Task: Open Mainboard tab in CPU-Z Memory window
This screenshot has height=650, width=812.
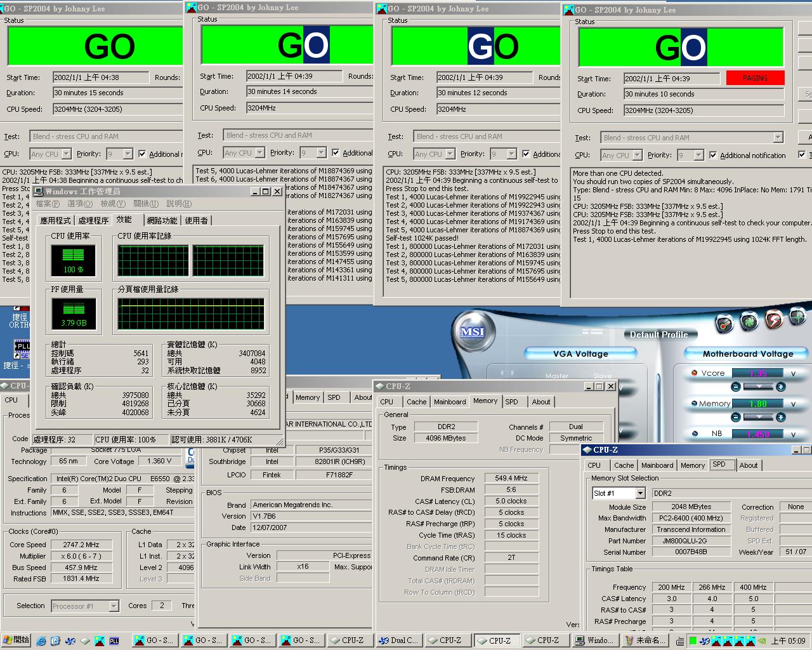Action: coord(450,402)
